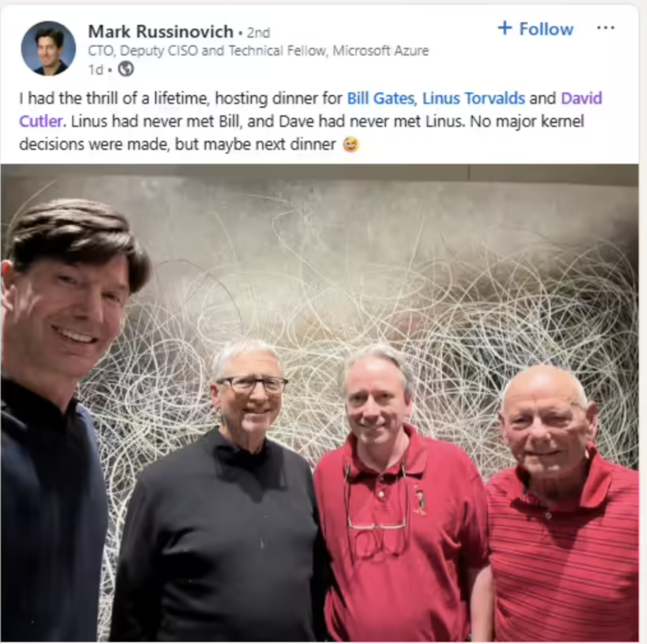The width and height of the screenshot is (647, 644).
Task: Follow Mark Russinovich
Action: [x=536, y=29]
